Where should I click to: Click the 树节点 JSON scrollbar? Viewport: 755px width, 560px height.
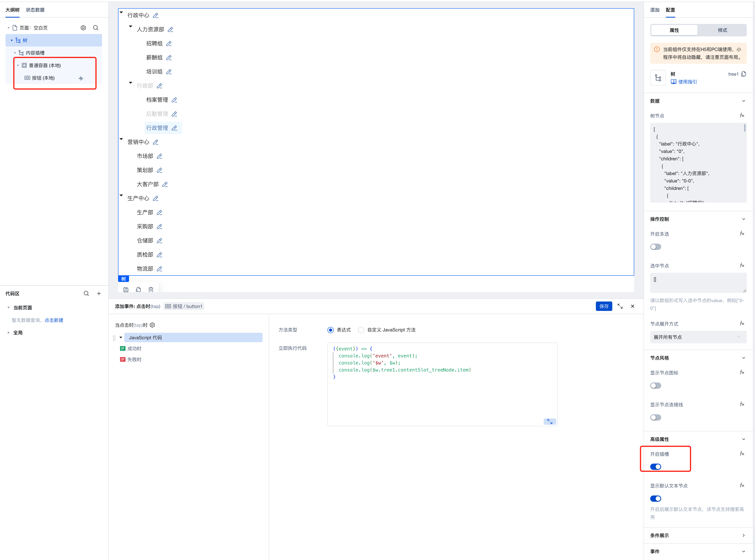click(744, 128)
